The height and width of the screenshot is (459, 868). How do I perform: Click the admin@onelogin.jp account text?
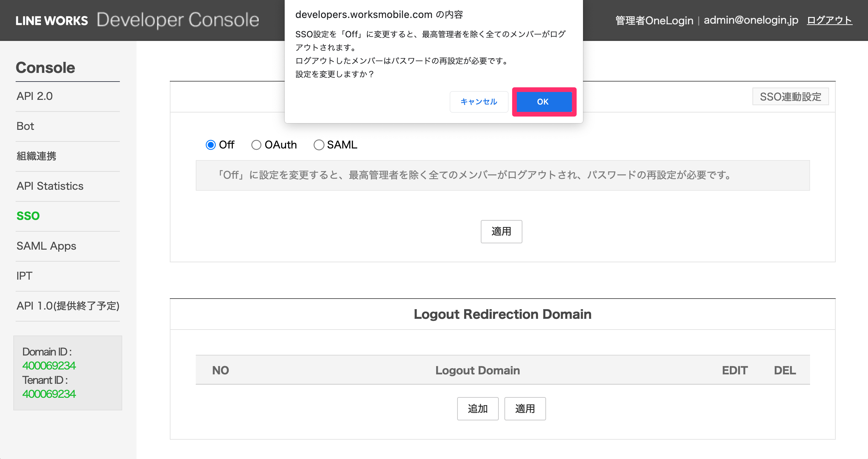click(x=751, y=20)
